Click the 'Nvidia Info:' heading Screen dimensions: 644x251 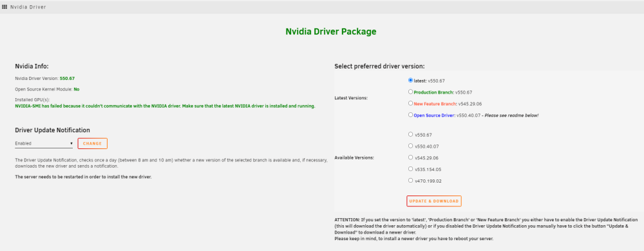coord(32,66)
